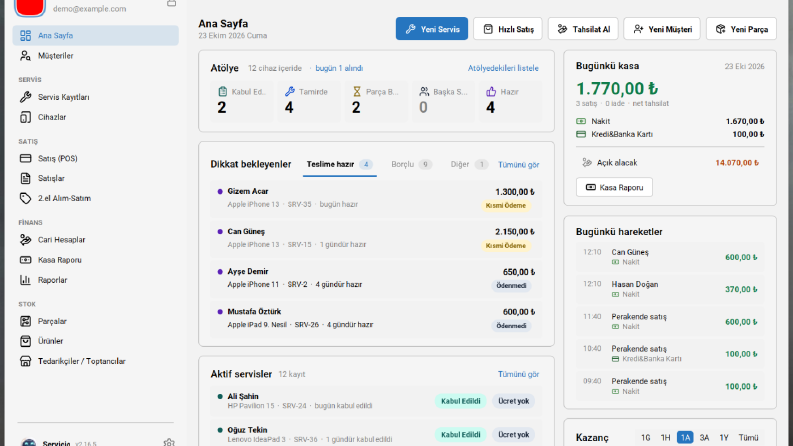Click the 2.el Alım-Satım tag icon

25,198
